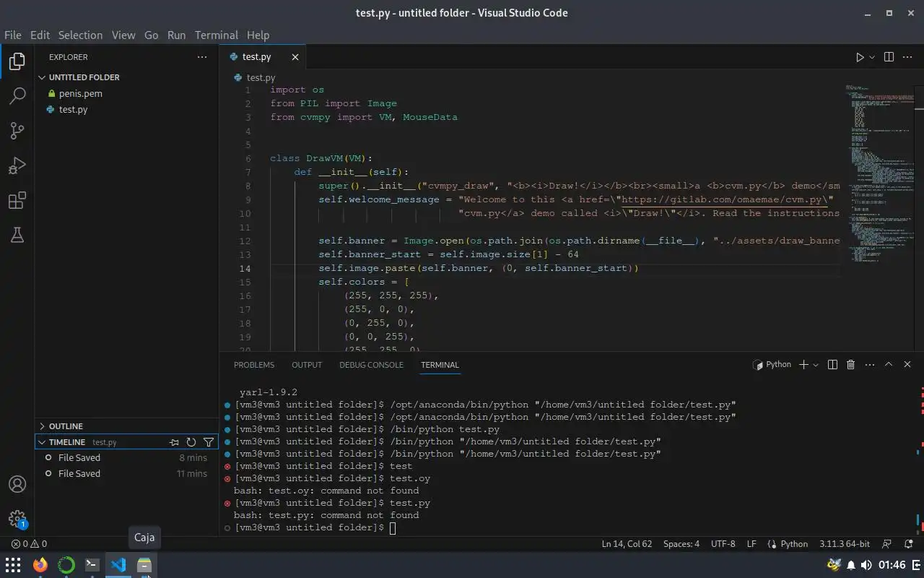924x578 pixels.
Task: Click the system clock 01:46
Action: 892,565
